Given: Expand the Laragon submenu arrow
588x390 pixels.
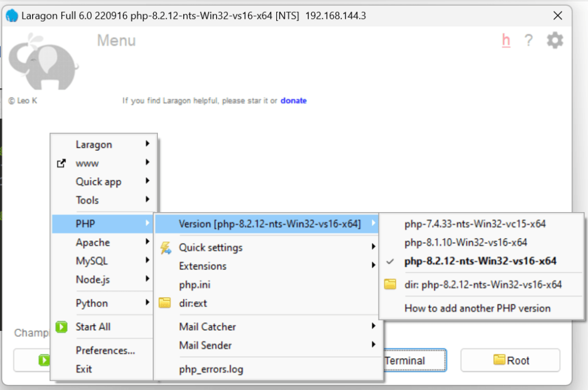Looking at the screenshot, I should click(x=148, y=143).
